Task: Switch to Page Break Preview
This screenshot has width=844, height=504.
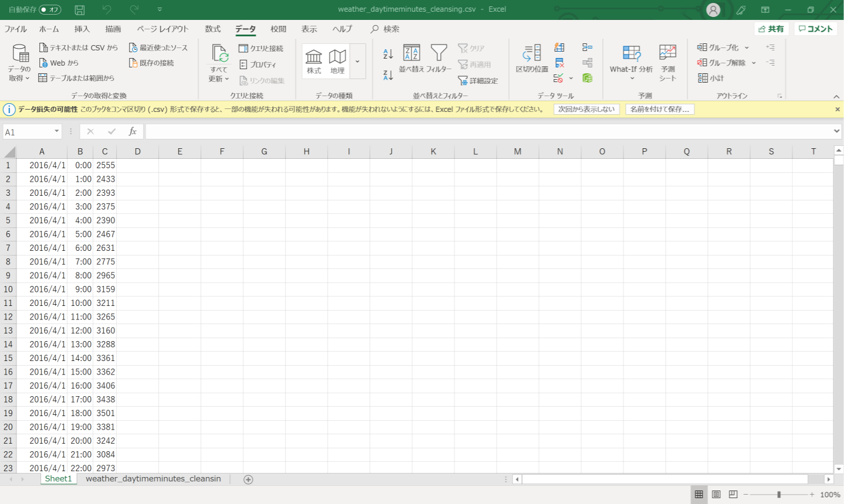Action: point(733,495)
